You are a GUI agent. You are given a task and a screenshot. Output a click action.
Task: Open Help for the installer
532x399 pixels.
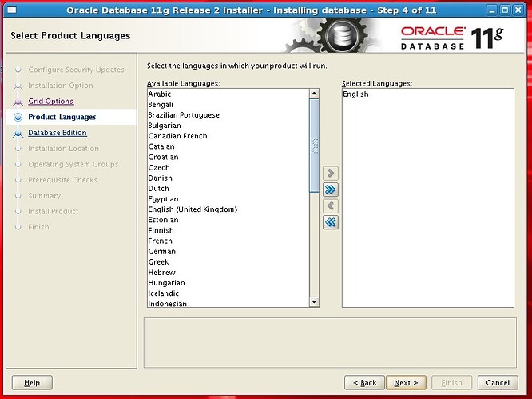[32, 383]
